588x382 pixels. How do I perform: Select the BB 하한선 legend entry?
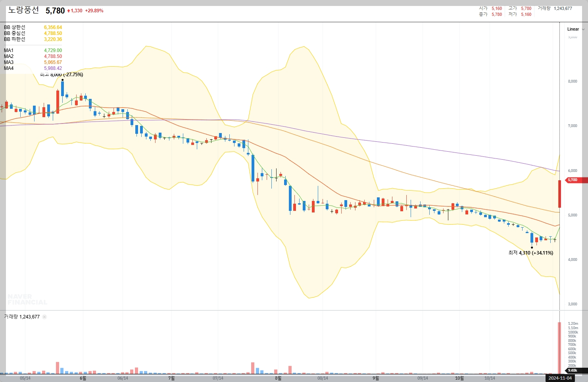[15, 39]
